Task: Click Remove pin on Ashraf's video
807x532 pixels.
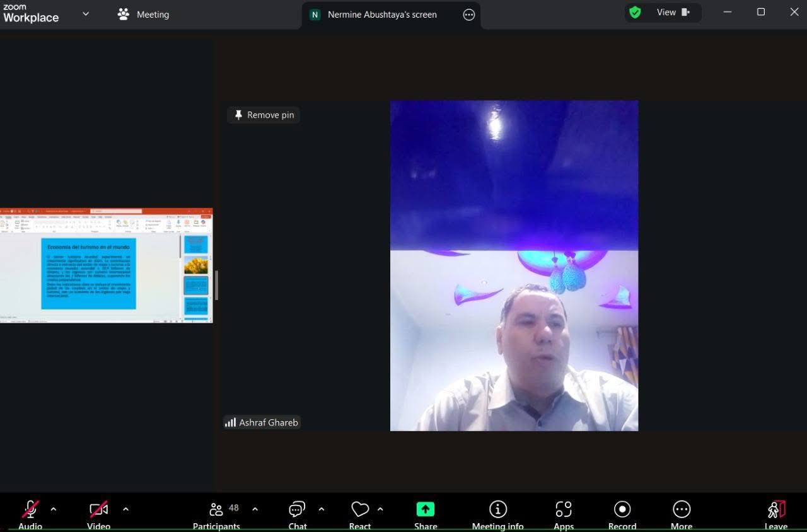Action: [x=264, y=115]
